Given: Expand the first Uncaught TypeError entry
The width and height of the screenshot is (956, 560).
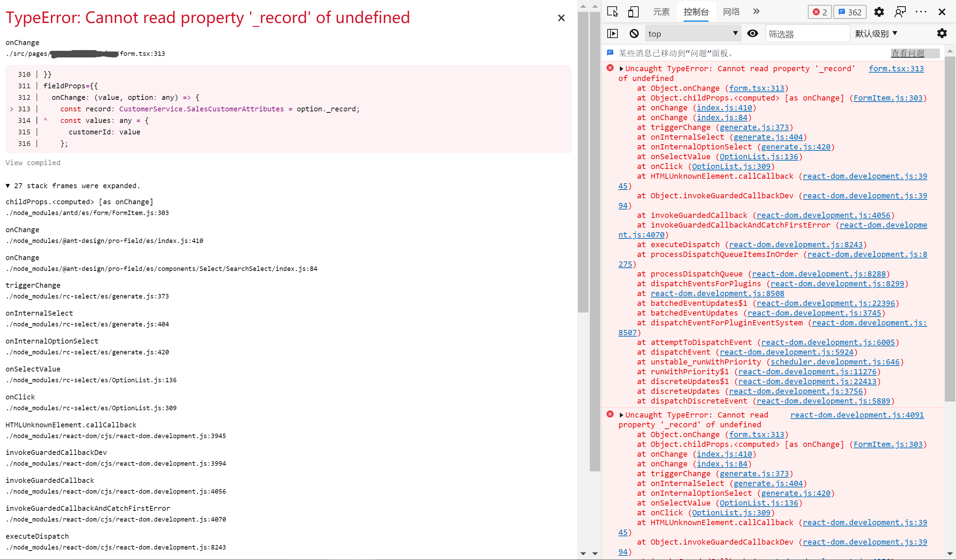Looking at the screenshot, I should 621,69.
